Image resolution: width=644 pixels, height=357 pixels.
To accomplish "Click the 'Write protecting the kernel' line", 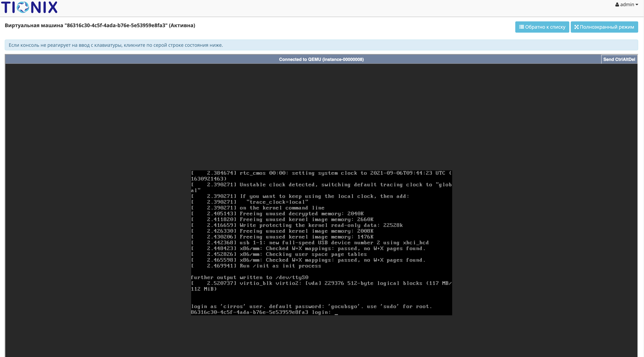I will [x=297, y=225].
